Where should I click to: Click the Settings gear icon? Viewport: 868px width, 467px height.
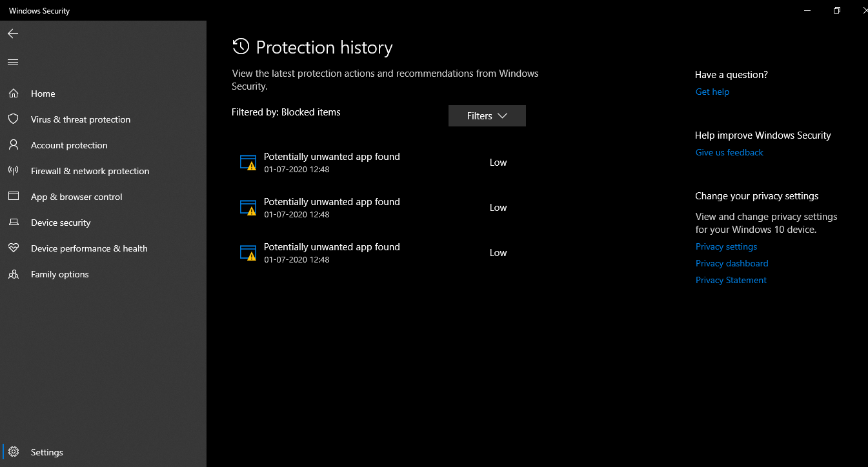[x=14, y=452]
